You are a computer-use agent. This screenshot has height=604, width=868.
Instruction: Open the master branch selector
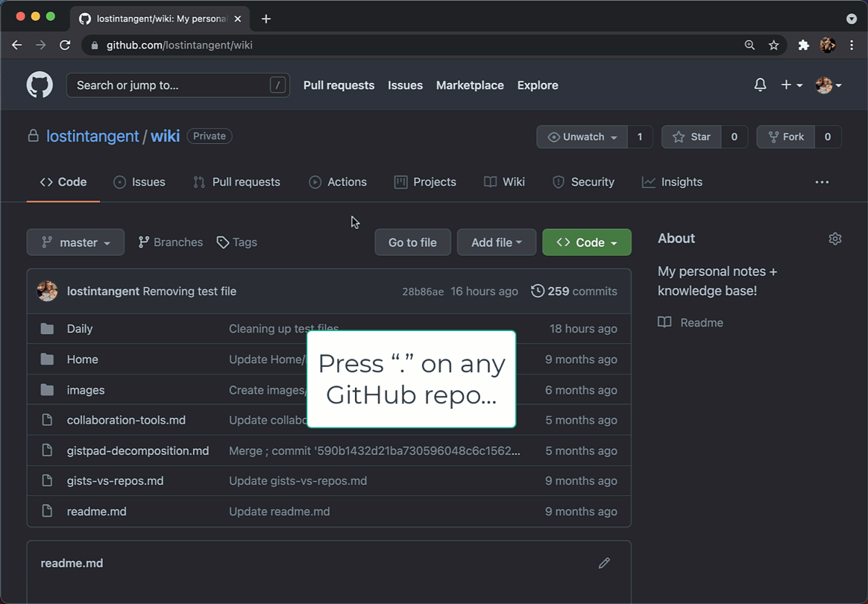click(75, 242)
